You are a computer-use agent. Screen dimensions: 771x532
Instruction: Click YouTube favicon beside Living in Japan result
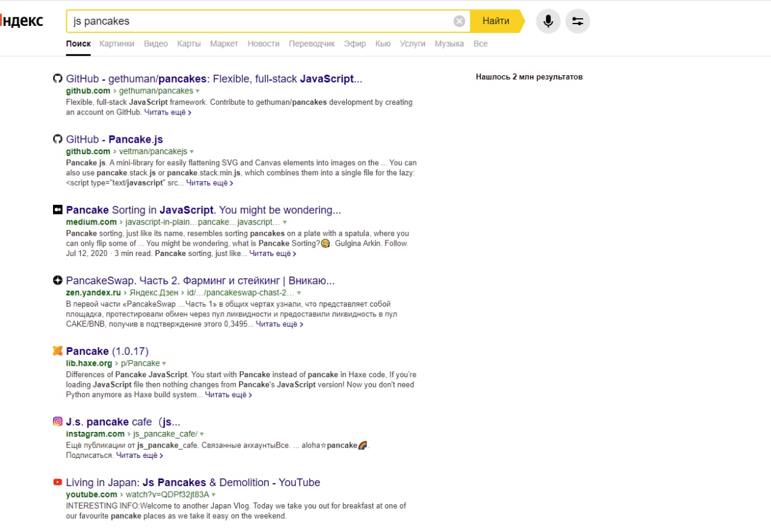58,483
